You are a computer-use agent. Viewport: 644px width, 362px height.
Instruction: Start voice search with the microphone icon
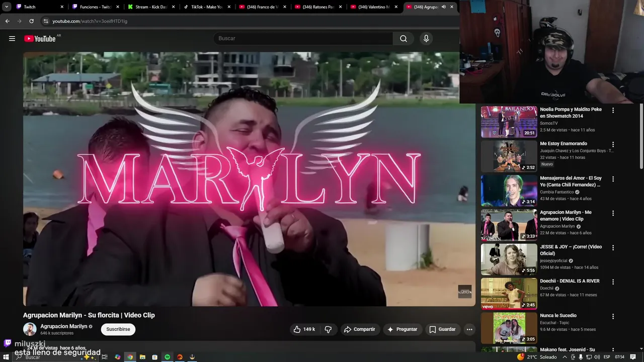coord(426,39)
